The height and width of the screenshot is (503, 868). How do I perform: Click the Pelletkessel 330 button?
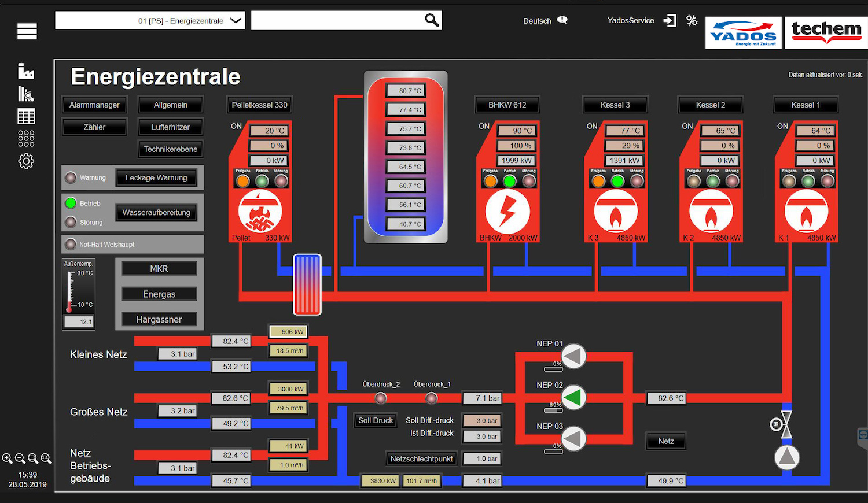pyautogui.click(x=259, y=105)
